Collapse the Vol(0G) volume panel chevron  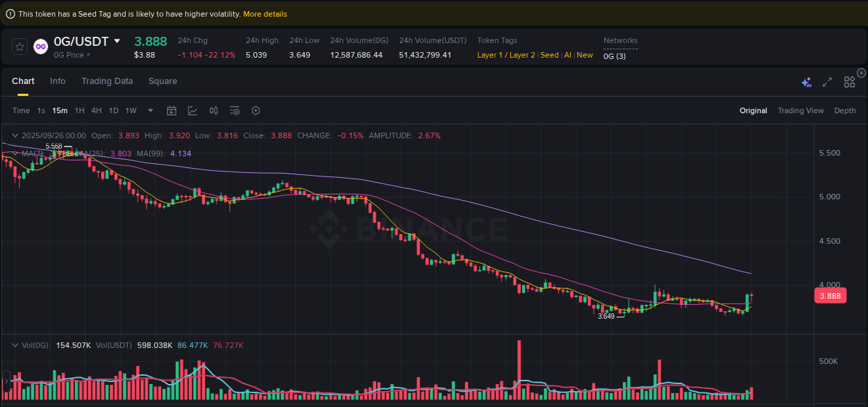pos(14,345)
